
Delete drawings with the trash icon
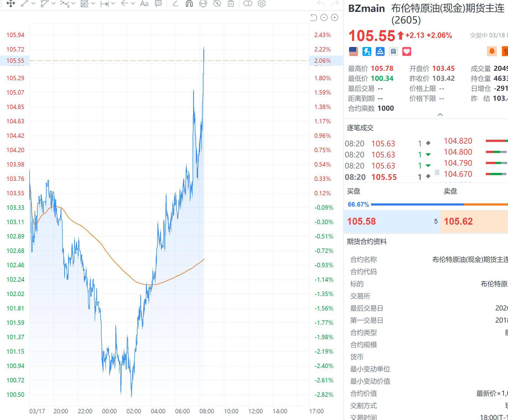pyautogui.click(x=231, y=4)
